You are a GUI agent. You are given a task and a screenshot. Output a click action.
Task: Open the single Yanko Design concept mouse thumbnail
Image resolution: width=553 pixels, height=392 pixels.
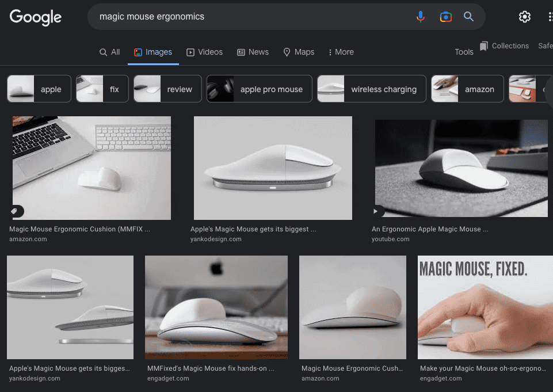(x=273, y=168)
